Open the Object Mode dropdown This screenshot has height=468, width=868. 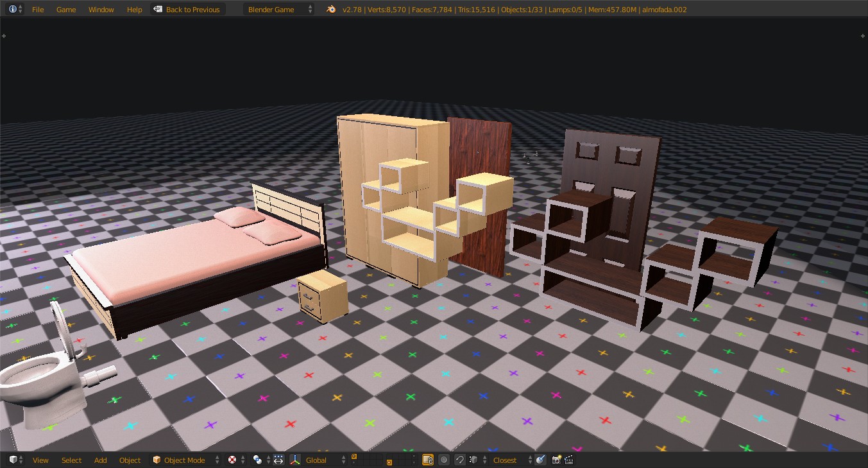[185, 460]
